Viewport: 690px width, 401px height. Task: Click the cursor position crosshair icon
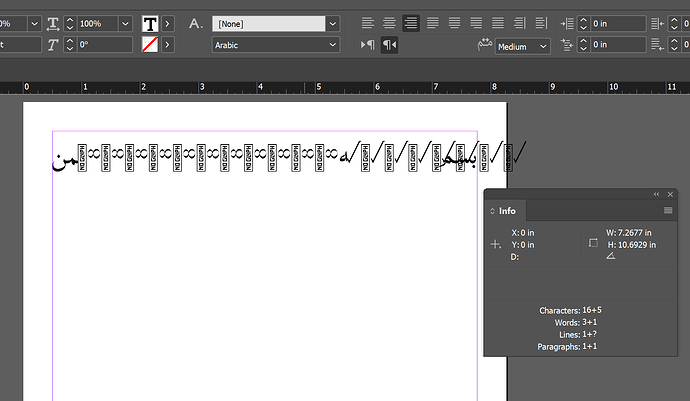495,244
